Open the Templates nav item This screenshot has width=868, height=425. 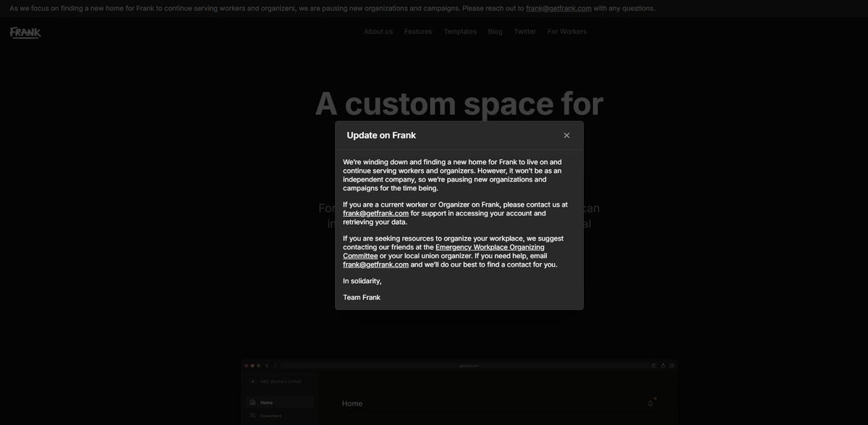[460, 32]
